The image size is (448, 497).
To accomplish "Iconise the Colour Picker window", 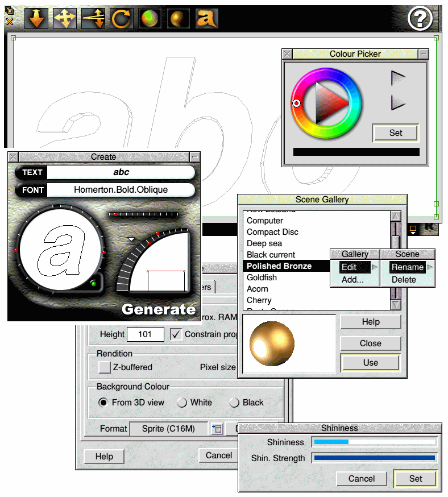I will pyautogui.click(x=424, y=54).
